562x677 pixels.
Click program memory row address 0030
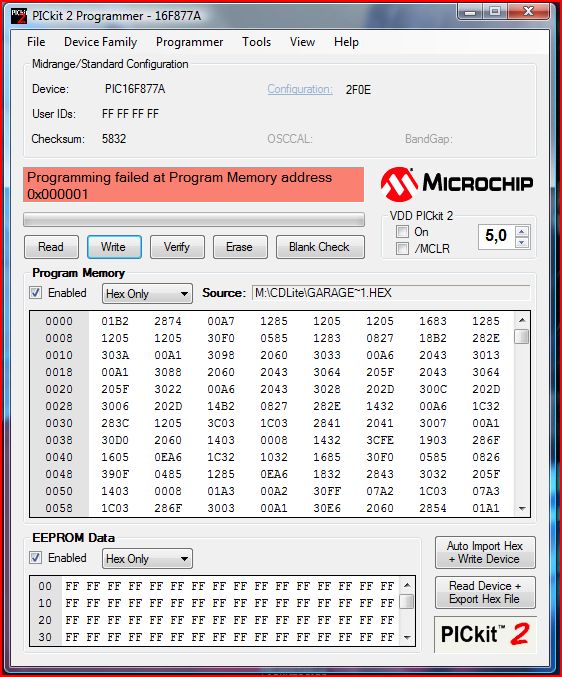pyautogui.click(x=59, y=424)
